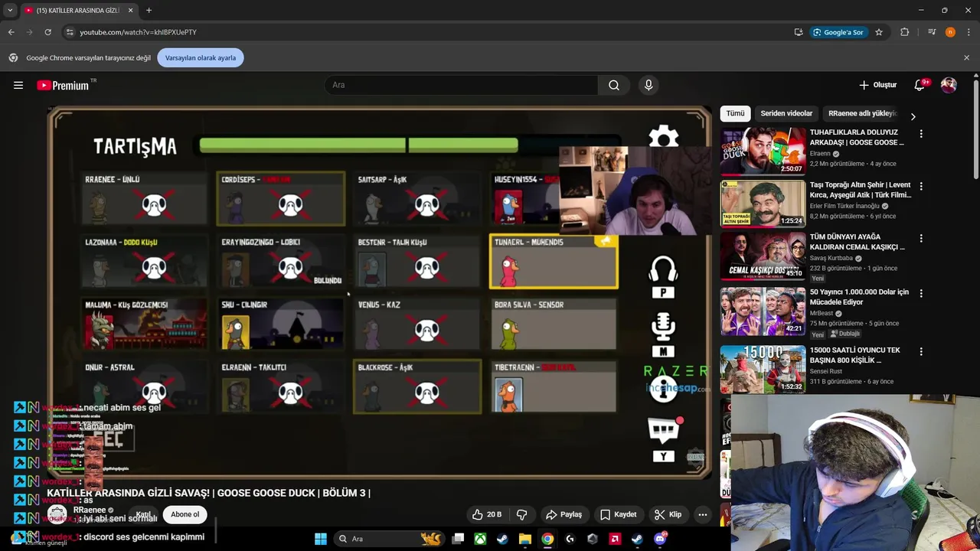Open options for the CEMAL KAŞIKÇI video

tap(921, 238)
